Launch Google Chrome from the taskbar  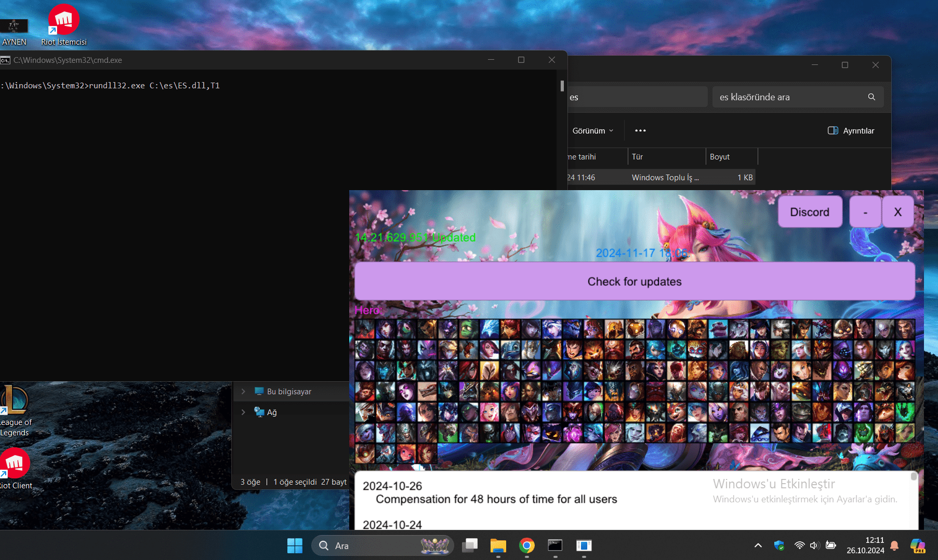[527, 545]
